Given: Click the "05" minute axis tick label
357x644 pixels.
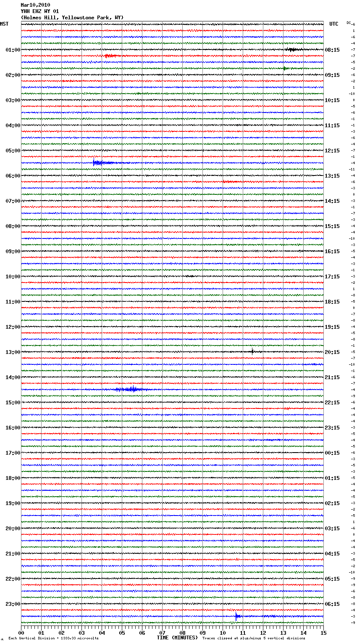Looking at the screenshot, I should pyautogui.click(x=122, y=633).
